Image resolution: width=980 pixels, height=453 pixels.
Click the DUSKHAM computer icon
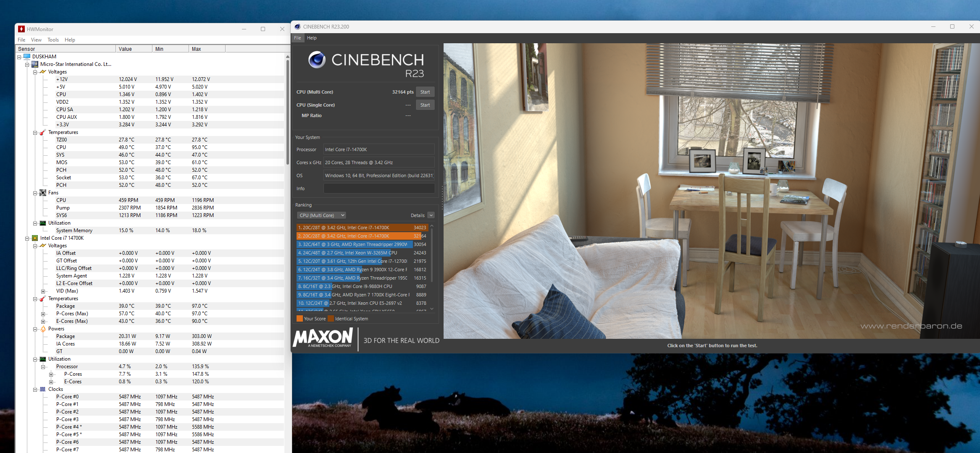tap(27, 56)
